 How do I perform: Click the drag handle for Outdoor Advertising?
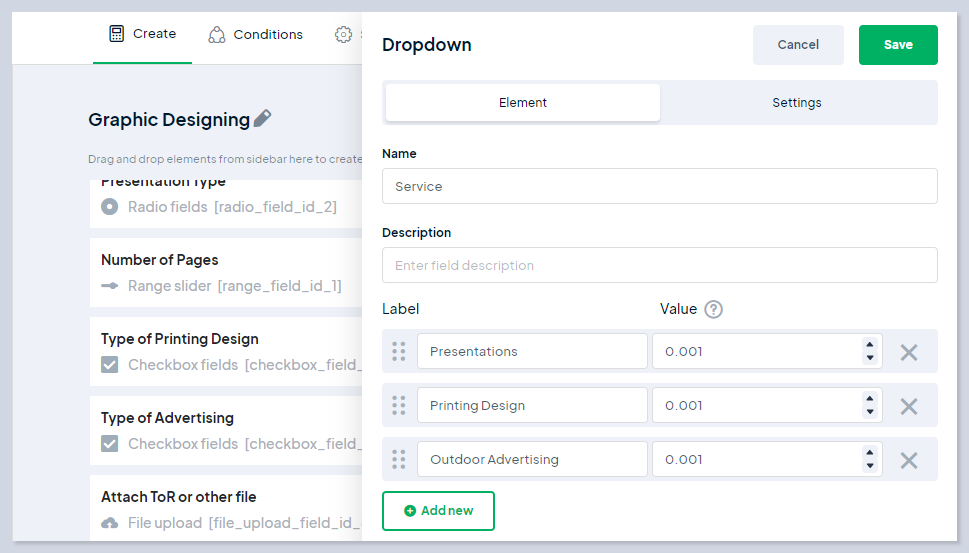(398, 460)
